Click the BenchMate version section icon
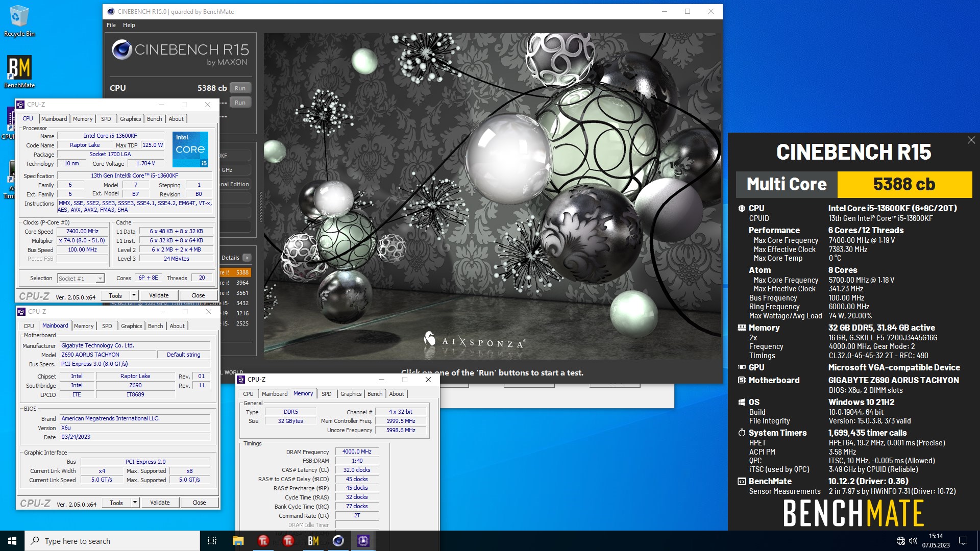980x551 pixels. click(x=742, y=481)
